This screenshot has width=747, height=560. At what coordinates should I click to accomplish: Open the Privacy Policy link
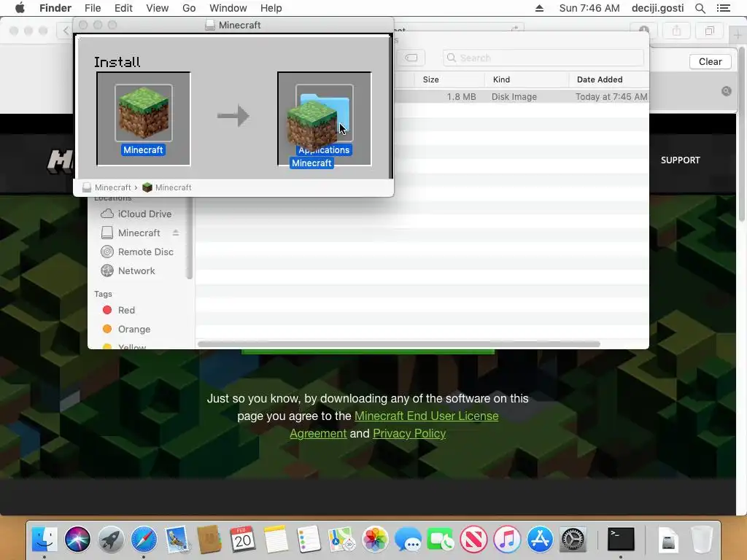(409, 433)
